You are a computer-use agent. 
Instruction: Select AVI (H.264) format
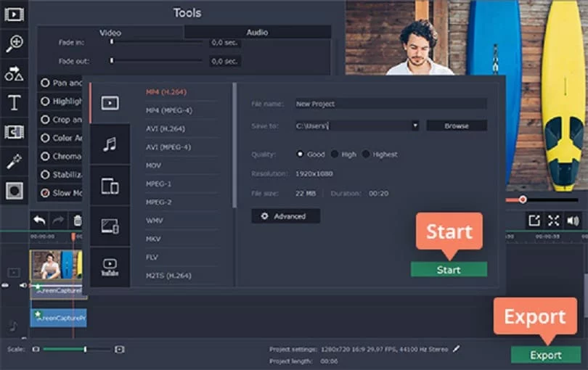(166, 128)
